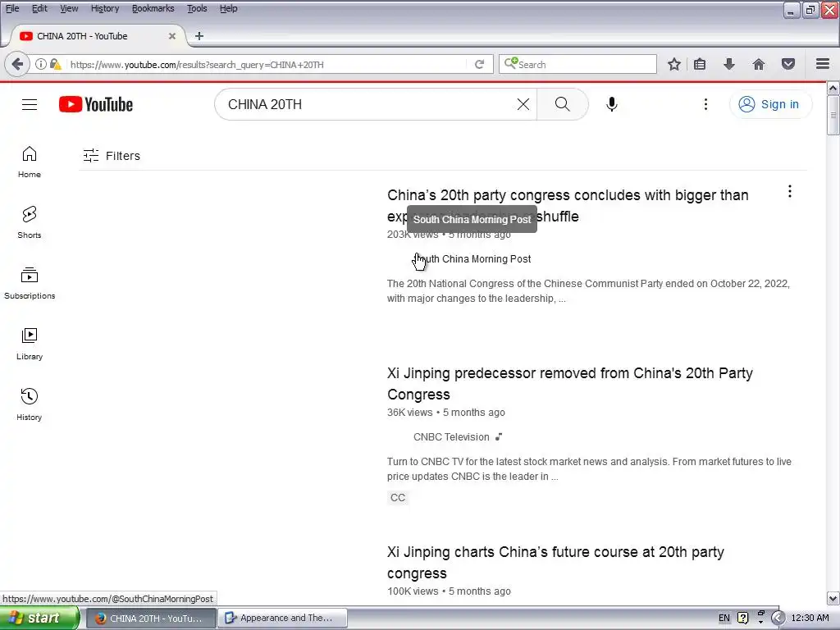Click the EN language indicator in the tray
This screenshot has width=840, height=630.
point(724,619)
